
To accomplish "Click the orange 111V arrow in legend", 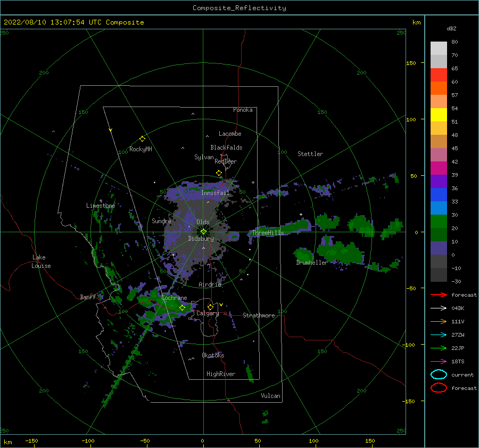I will tap(439, 321).
